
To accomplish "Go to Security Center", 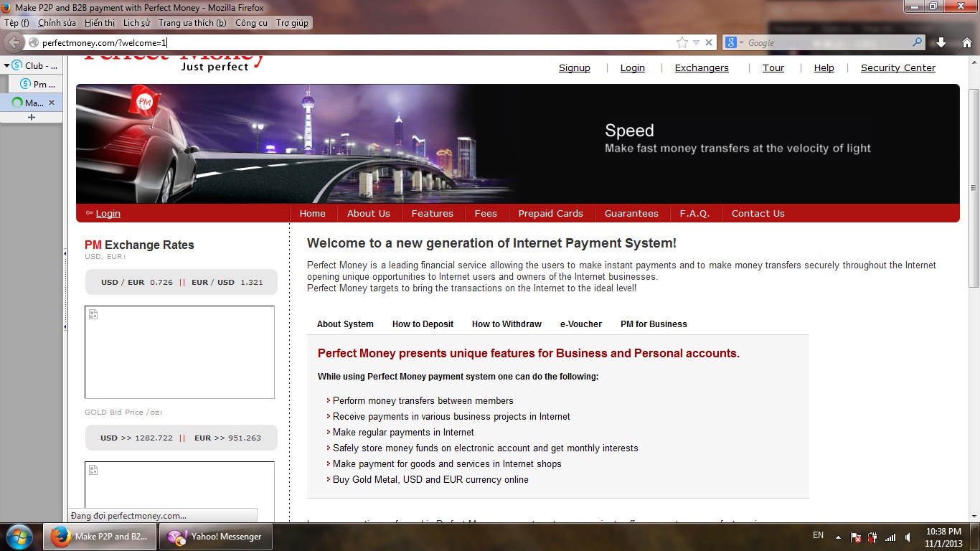I will [x=898, y=68].
